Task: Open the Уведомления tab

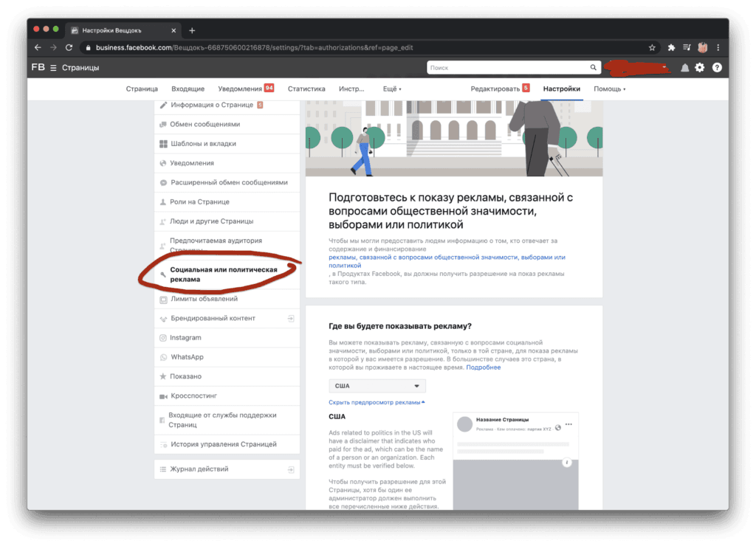Action: [x=245, y=89]
